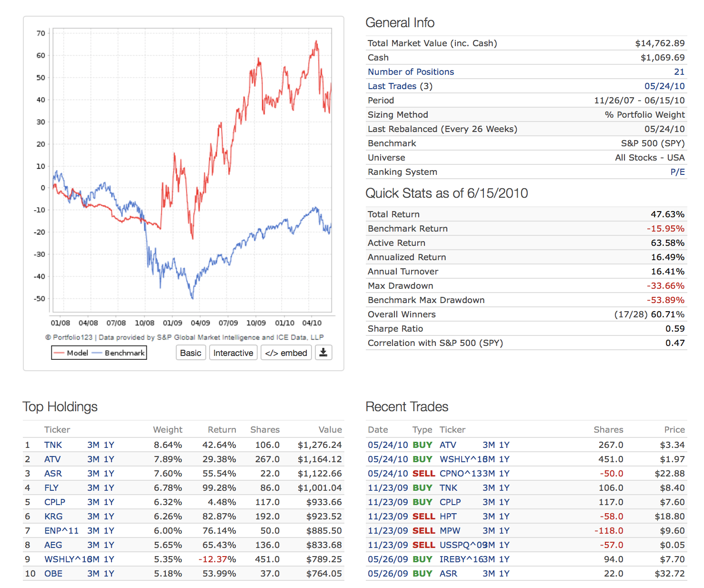The height and width of the screenshot is (588, 704).
Task: Click the embed chart button
Action: pos(286,353)
